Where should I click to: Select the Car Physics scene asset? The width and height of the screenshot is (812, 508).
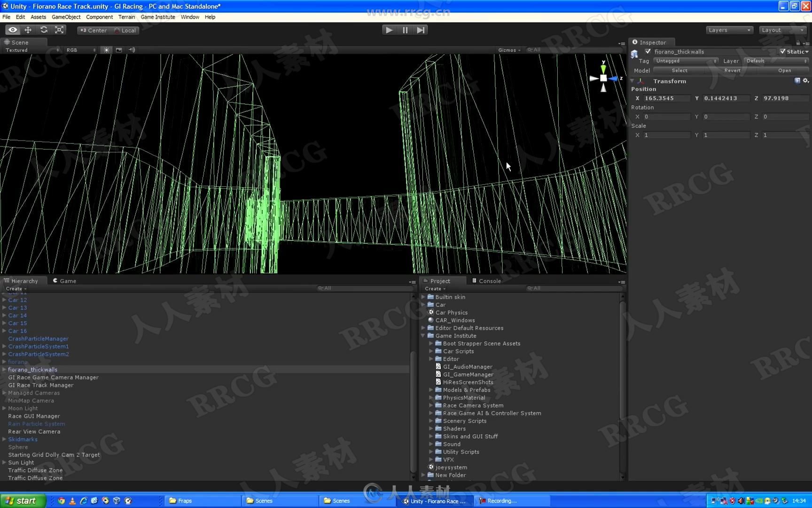pos(451,312)
